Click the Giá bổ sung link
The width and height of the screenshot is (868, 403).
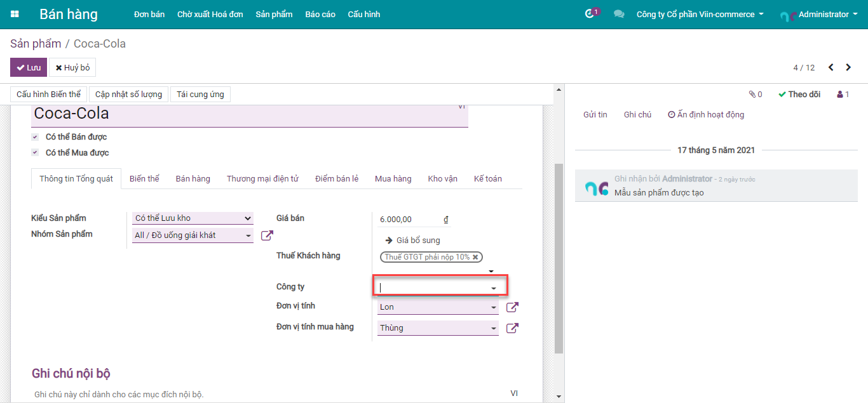[x=412, y=241]
